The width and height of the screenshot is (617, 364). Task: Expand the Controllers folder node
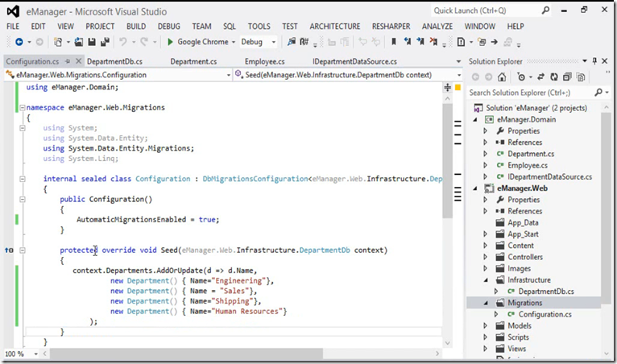click(x=485, y=257)
